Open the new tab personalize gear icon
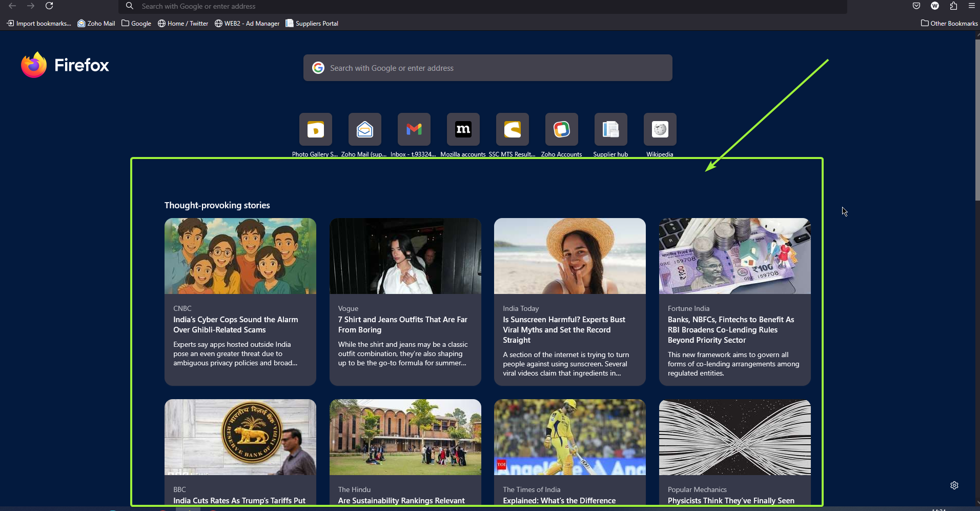The image size is (980, 511). (x=954, y=485)
